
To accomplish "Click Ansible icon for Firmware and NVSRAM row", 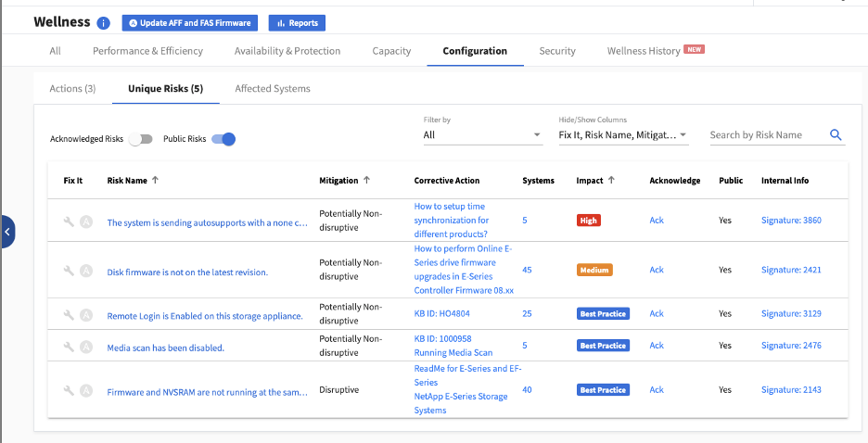I will (86, 391).
